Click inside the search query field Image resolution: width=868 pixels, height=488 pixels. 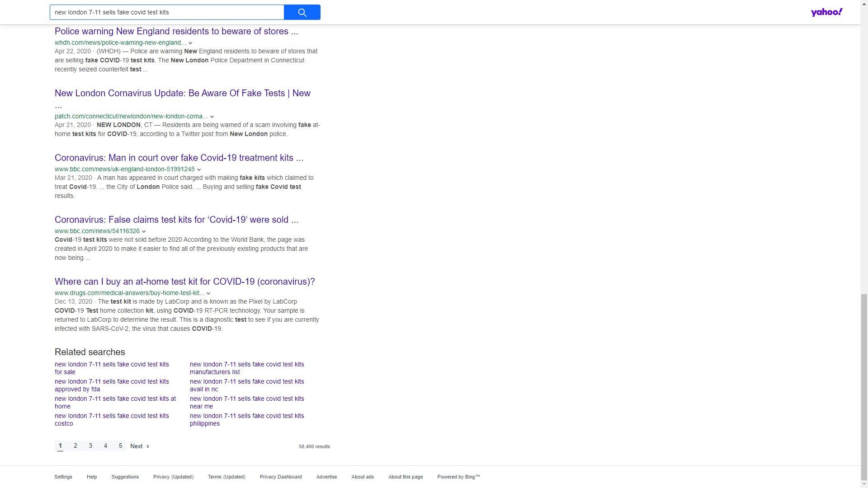166,12
